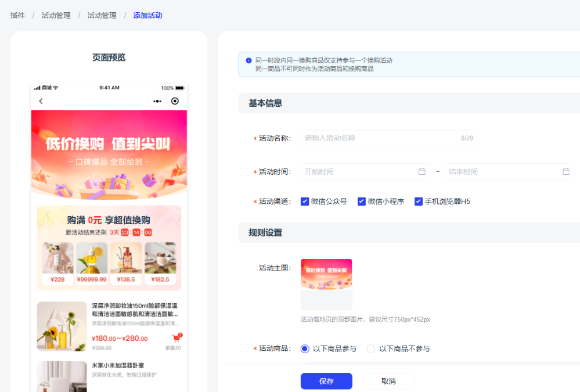Click the back arrow in phone preview
The image size is (580, 392).
41,101
